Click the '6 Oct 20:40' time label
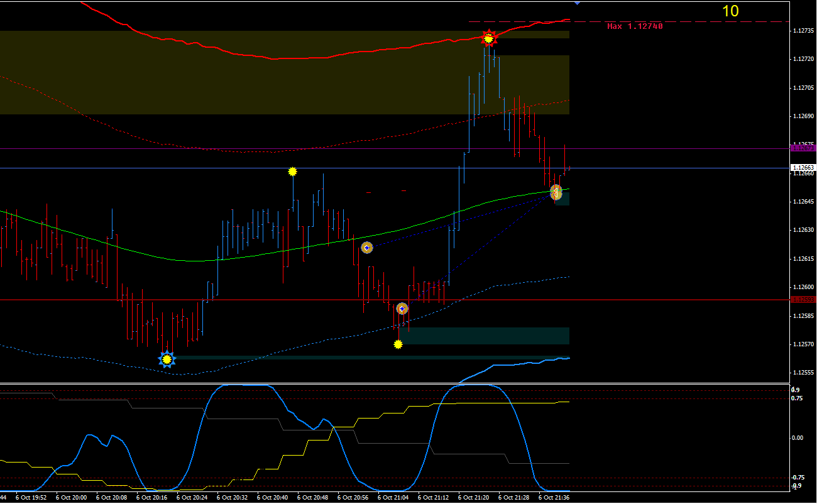 coord(272,497)
